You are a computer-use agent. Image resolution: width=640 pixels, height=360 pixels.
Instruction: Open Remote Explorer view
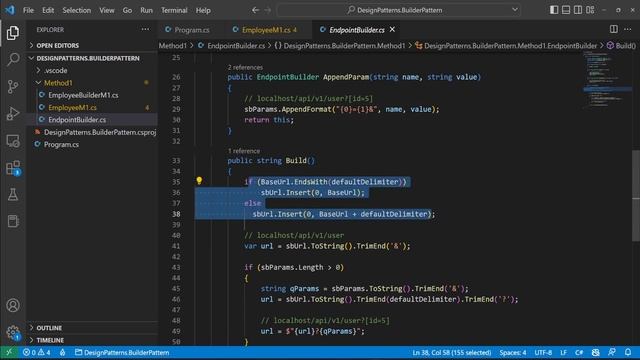pyautogui.click(x=13, y=141)
